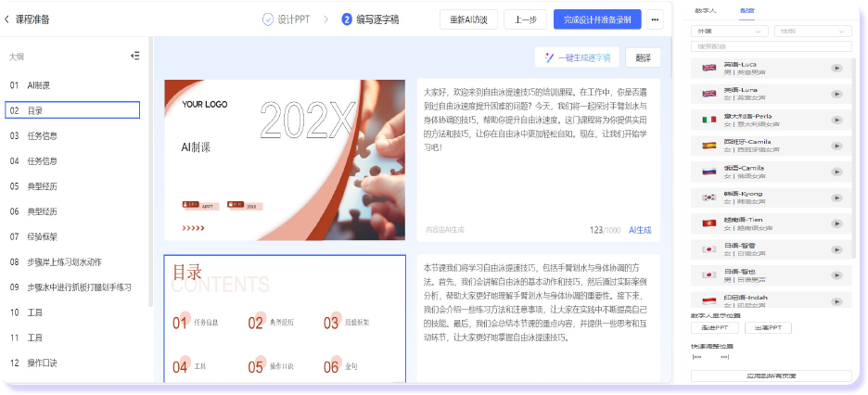Click 完成设计并准备录制 button
Viewport: 868px width, 395px height.
(596, 19)
